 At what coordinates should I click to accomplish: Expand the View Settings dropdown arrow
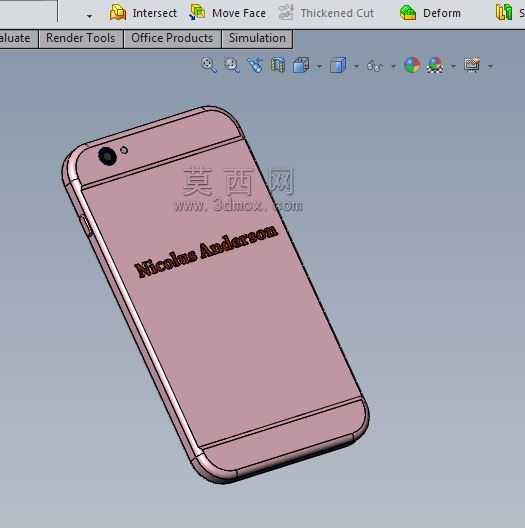(x=490, y=66)
